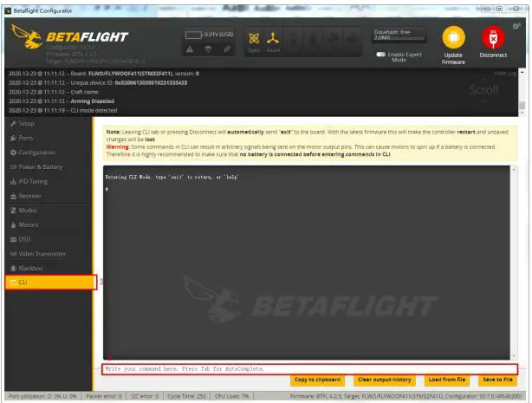Screen dimensions: 532x403
Task: Click Save to File button
Action: 497,380
